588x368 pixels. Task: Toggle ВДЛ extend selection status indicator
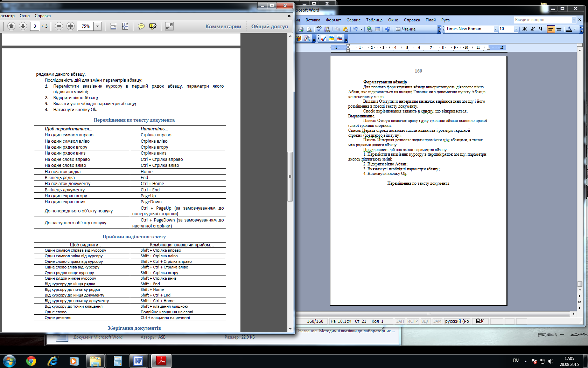425,321
